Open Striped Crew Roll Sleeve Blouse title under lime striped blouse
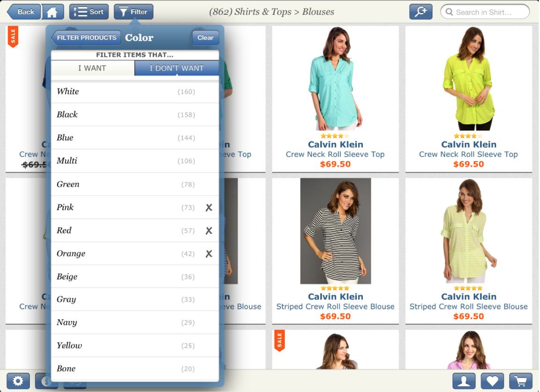Viewport: 540px width, 392px height. point(469,306)
